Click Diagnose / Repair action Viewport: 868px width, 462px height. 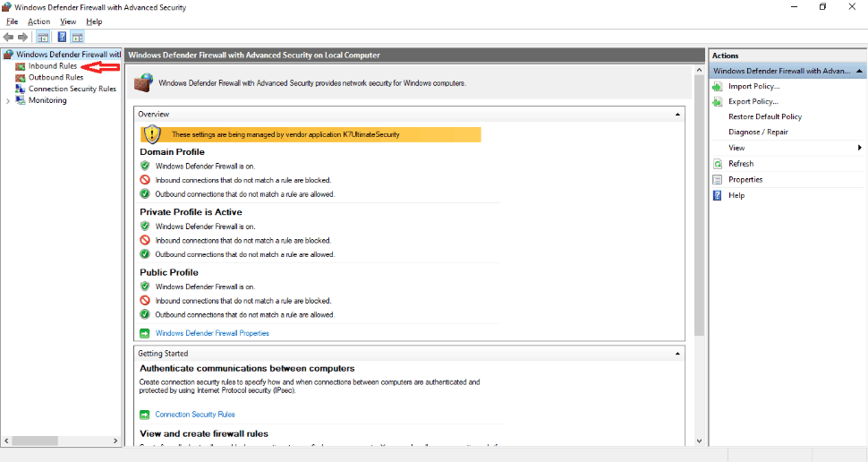point(758,132)
